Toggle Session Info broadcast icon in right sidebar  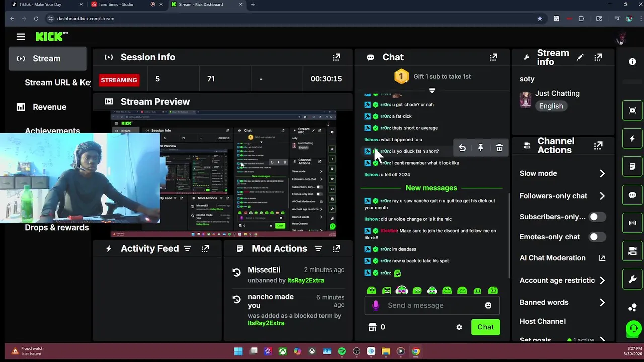[x=632, y=223]
